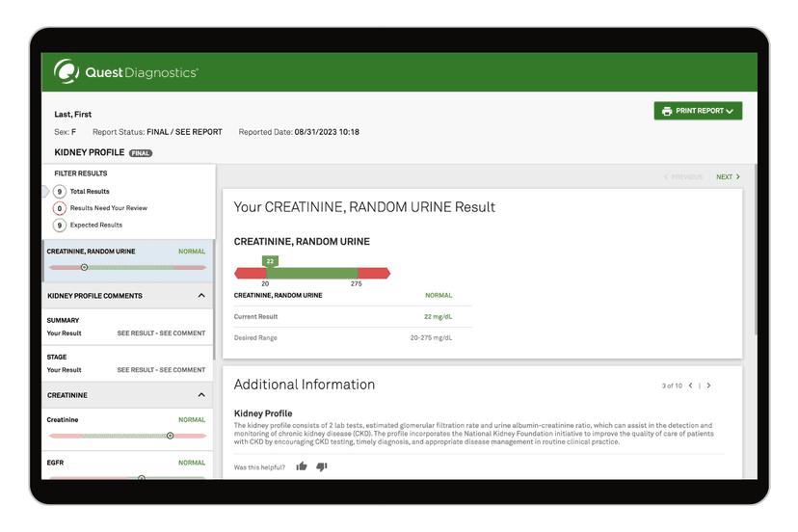This screenshot has width=798, height=532.
Task: Collapse the Creatinine section
Action: [201, 395]
